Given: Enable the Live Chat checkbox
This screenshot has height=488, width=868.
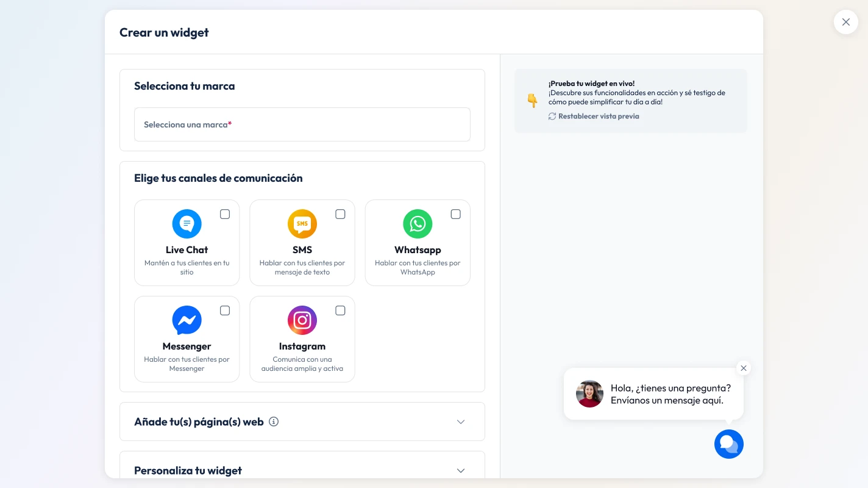Looking at the screenshot, I should pos(225,214).
